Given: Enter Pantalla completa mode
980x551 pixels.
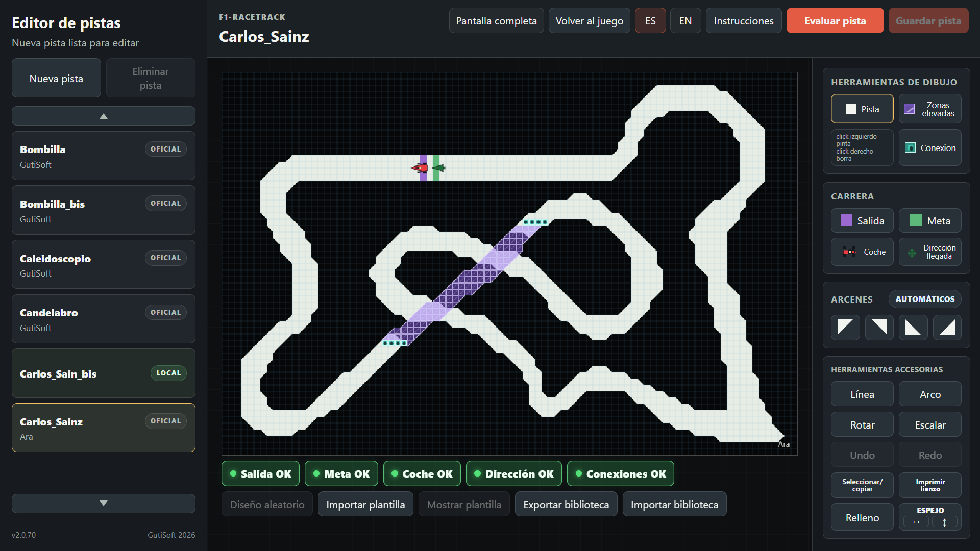Looking at the screenshot, I should point(496,21).
